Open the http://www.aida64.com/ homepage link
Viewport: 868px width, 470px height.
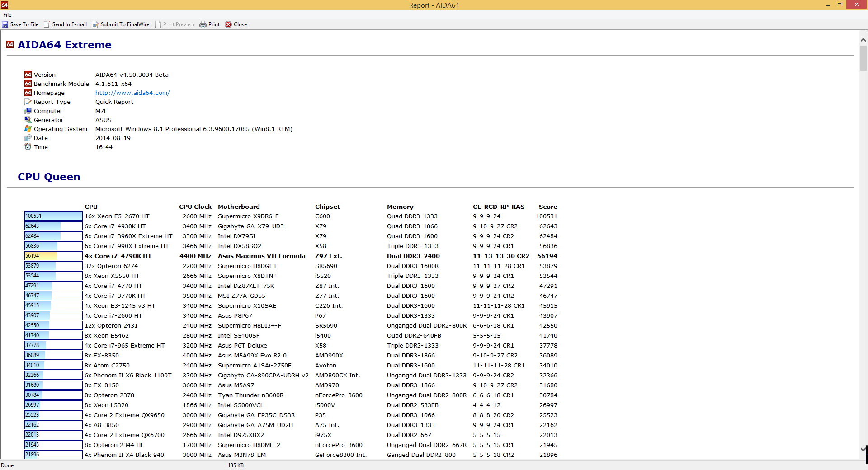pyautogui.click(x=132, y=93)
